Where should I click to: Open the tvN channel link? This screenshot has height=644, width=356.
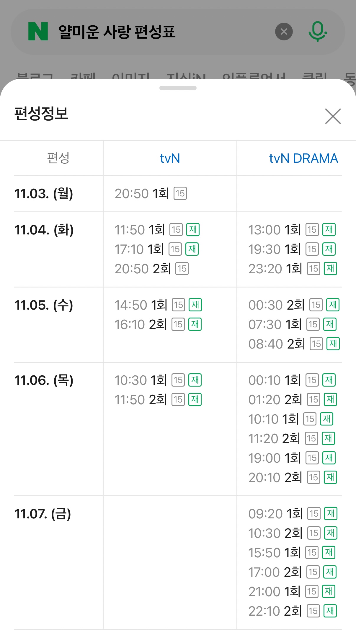tap(170, 158)
